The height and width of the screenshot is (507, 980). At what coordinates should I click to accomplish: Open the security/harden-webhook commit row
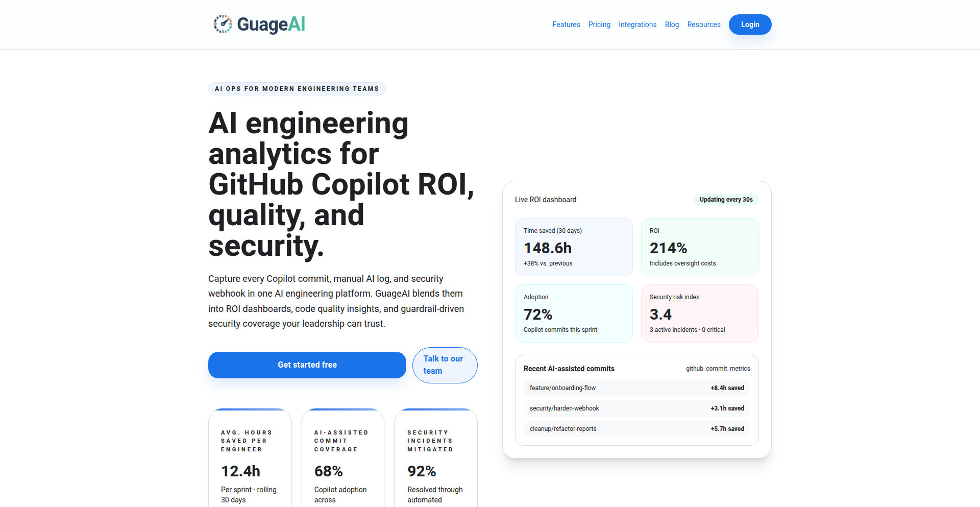coord(636,408)
